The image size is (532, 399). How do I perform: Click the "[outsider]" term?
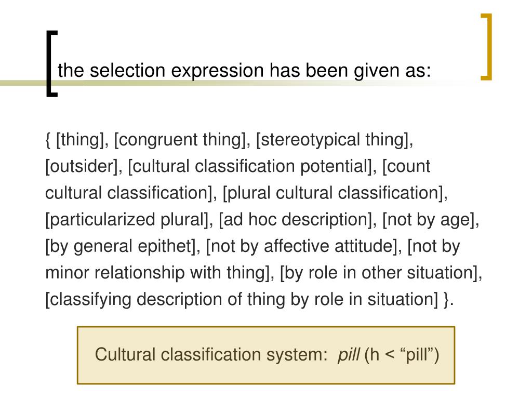[x=82, y=166]
